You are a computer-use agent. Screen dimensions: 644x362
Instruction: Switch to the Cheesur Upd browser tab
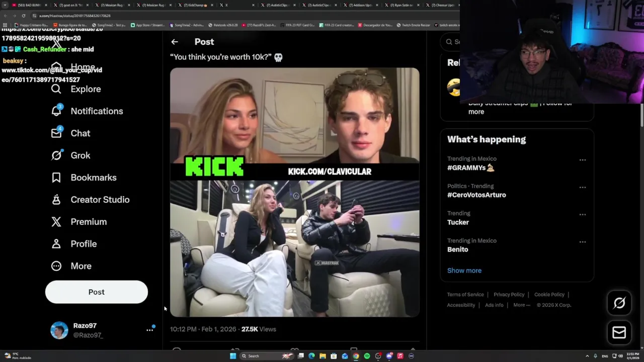pyautogui.click(x=441, y=5)
